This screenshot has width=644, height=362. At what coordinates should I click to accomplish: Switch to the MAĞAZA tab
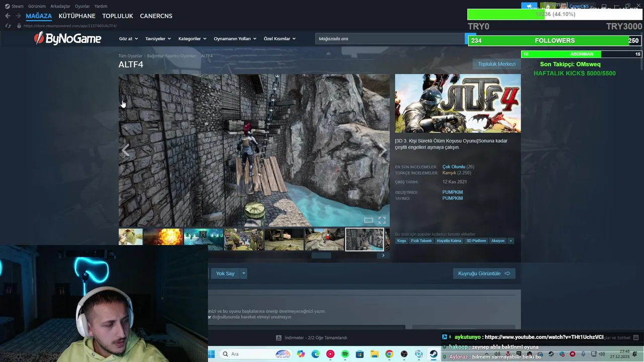coord(39,16)
